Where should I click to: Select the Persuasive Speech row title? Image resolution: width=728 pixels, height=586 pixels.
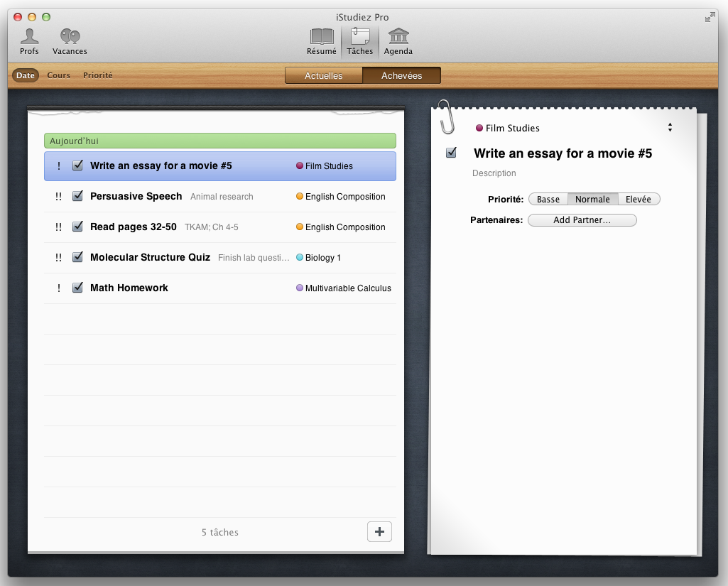click(x=136, y=196)
